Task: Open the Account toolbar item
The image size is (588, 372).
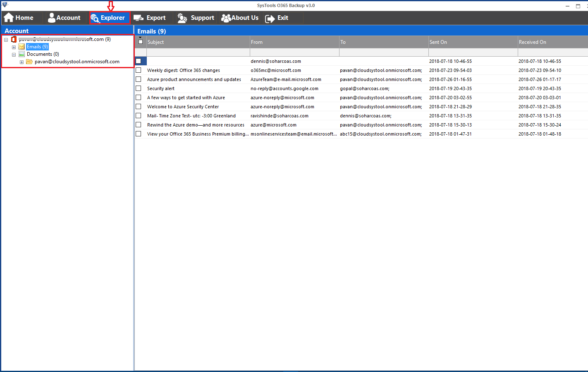Action: coord(64,18)
